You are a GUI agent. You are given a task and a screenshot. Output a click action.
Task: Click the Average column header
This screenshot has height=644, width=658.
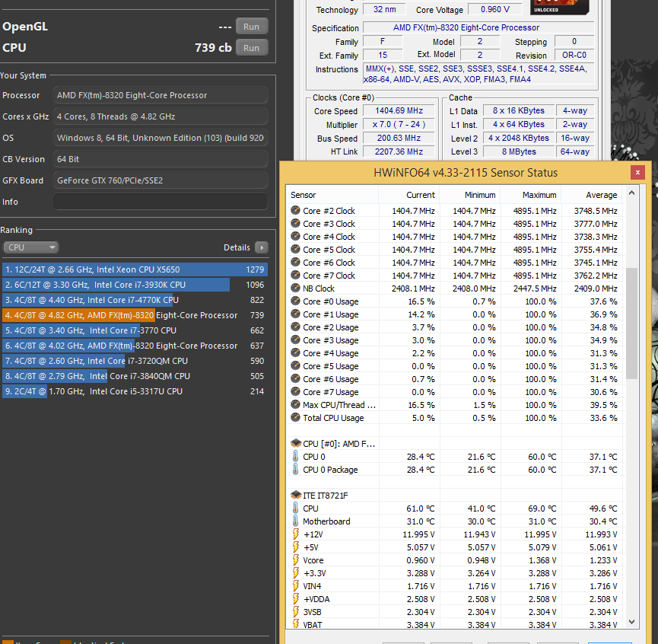click(x=592, y=195)
